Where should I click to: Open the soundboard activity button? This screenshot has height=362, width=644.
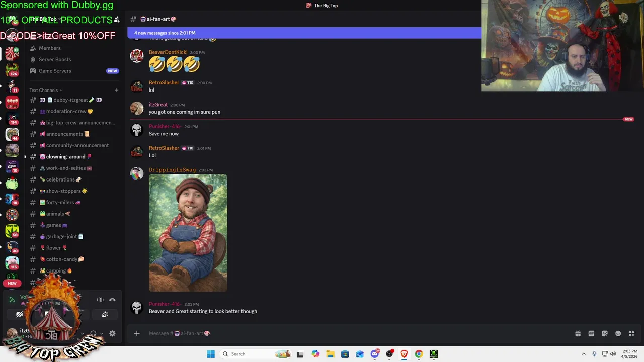tap(105, 314)
